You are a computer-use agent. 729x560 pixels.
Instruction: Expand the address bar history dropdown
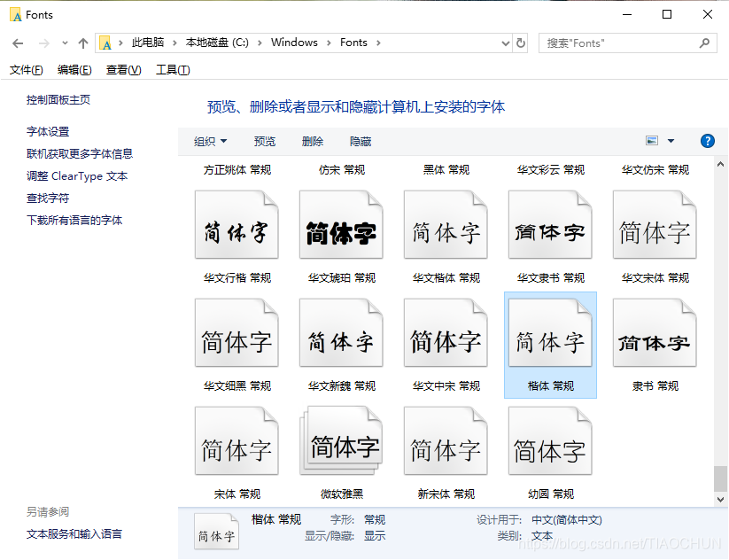506,43
